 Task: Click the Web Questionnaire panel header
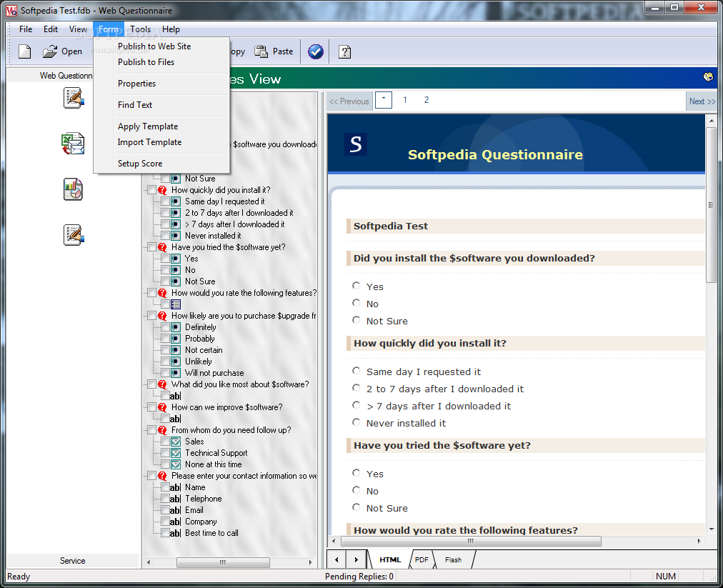66,76
